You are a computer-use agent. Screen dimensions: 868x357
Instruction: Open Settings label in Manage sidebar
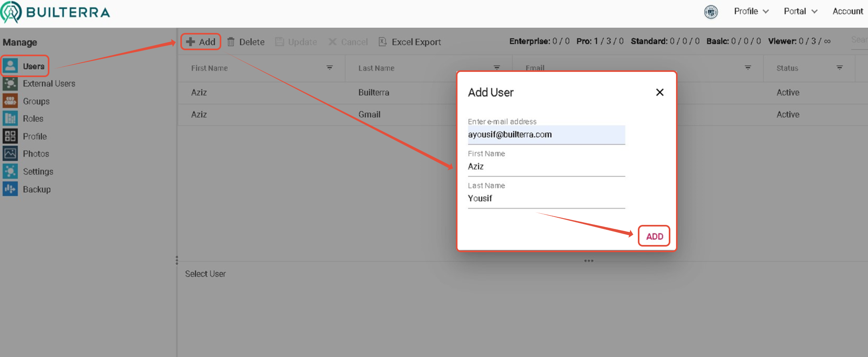(x=38, y=171)
